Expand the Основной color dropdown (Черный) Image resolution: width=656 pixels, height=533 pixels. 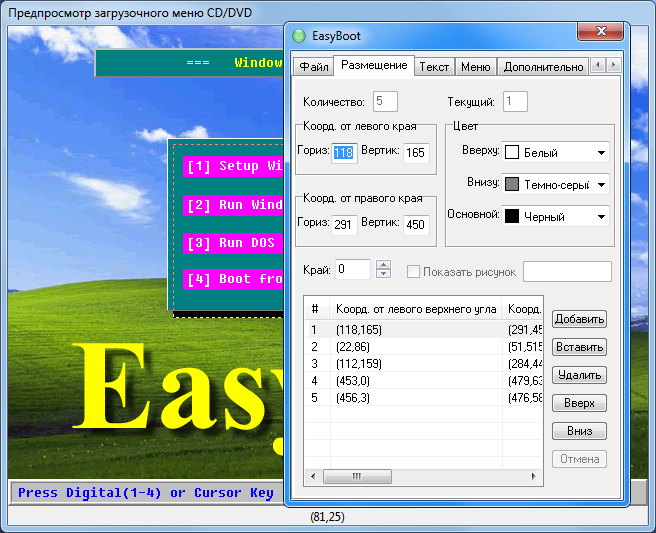601,217
